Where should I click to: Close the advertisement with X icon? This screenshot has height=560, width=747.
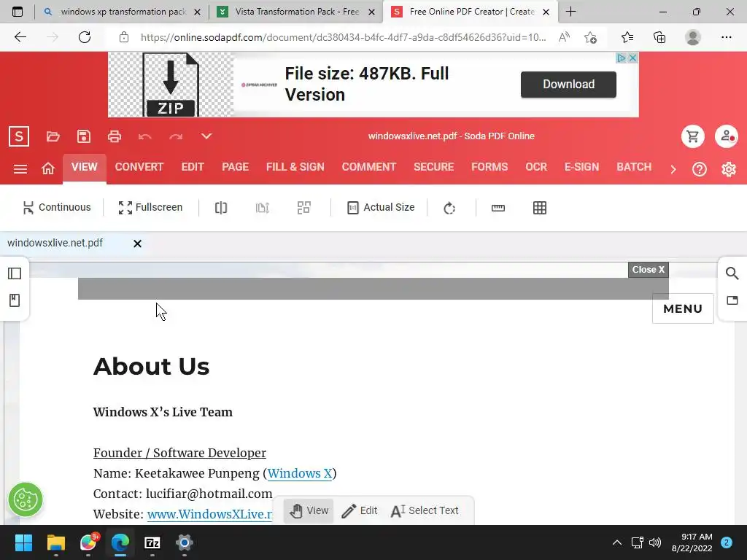[x=632, y=58]
